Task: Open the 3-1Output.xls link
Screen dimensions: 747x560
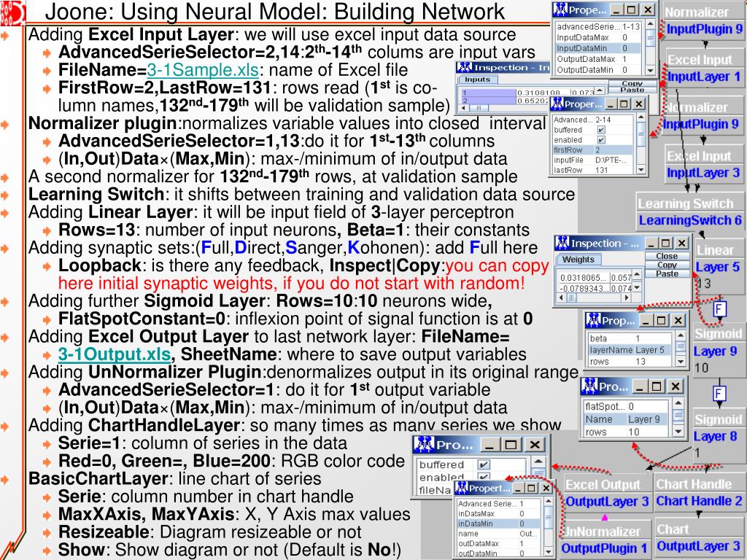Action: pyautogui.click(x=115, y=354)
